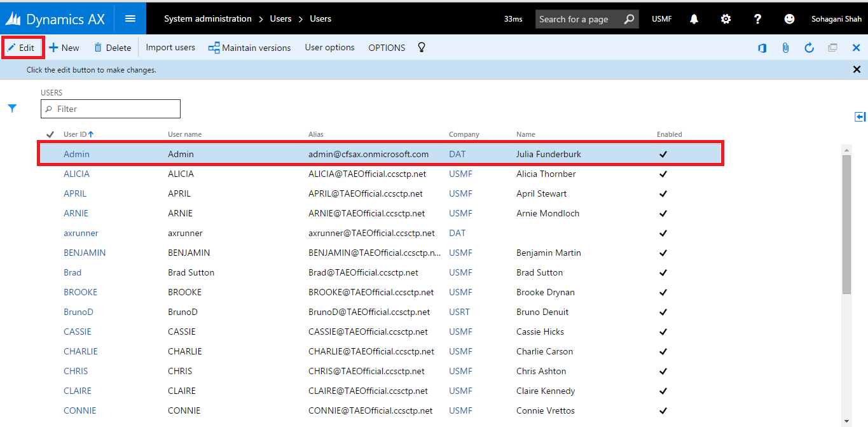
Task: Close the Users form X
Action: click(856, 48)
